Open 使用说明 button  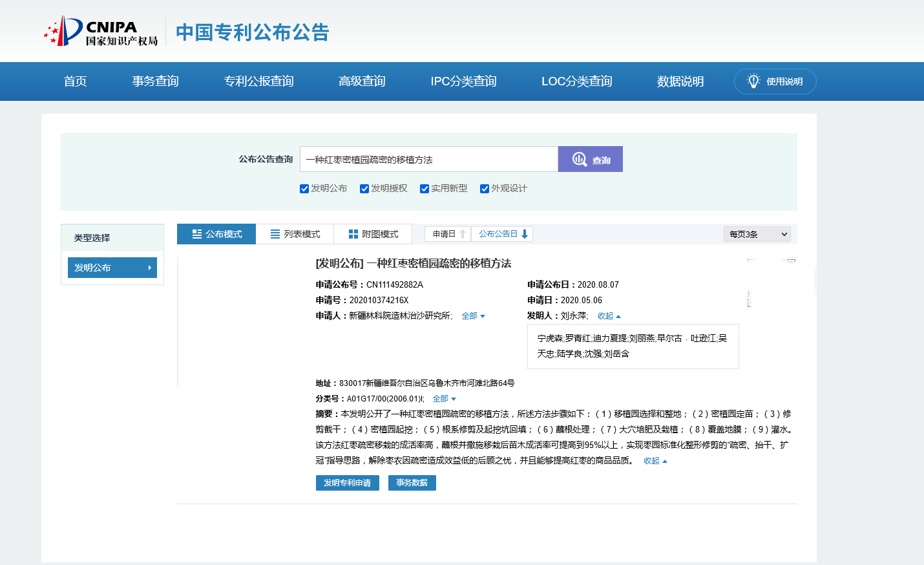775,81
